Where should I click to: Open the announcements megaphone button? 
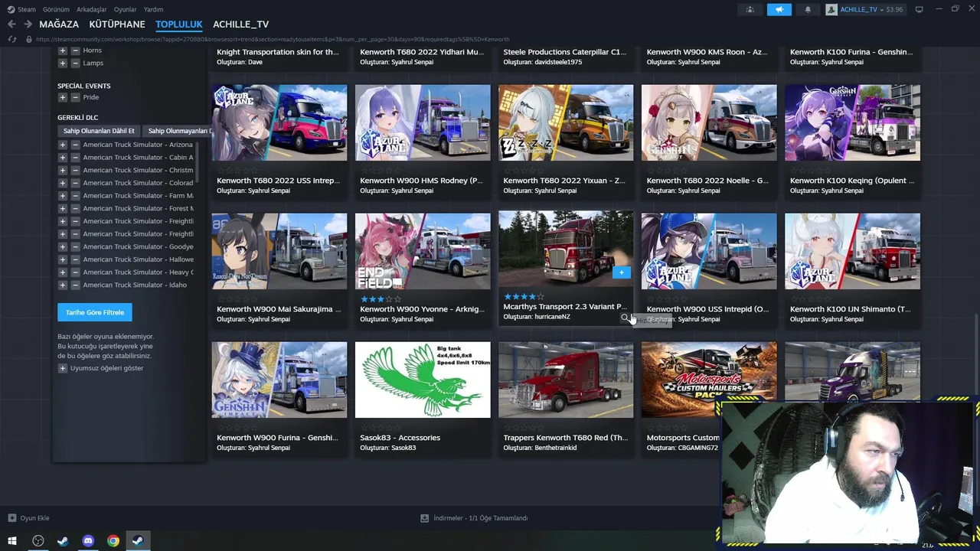(x=779, y=9)
